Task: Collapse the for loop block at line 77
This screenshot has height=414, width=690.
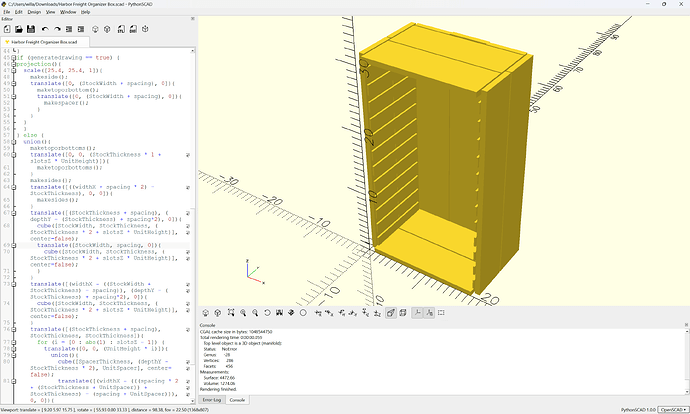Action: tap(14, 342)
